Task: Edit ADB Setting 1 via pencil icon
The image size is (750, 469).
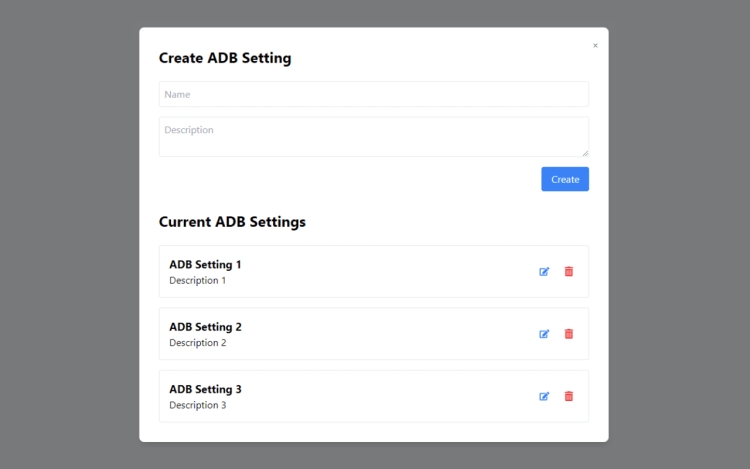Action: pyautogui.click(x=544, y=272)
